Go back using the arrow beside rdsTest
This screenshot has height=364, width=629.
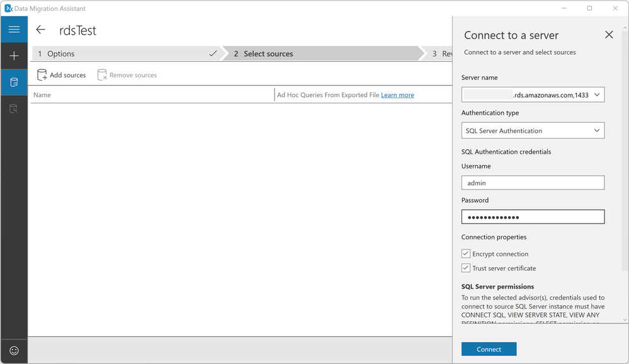40,30
